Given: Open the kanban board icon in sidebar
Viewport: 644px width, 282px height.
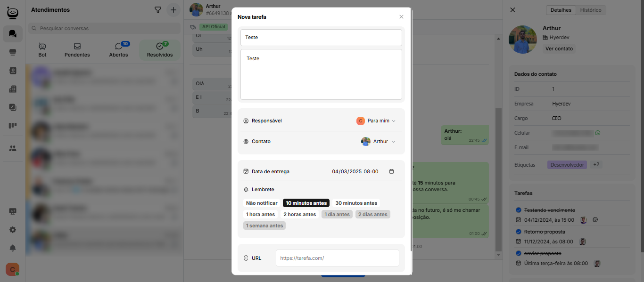Looking at the screenshot, I should point(13,126).
